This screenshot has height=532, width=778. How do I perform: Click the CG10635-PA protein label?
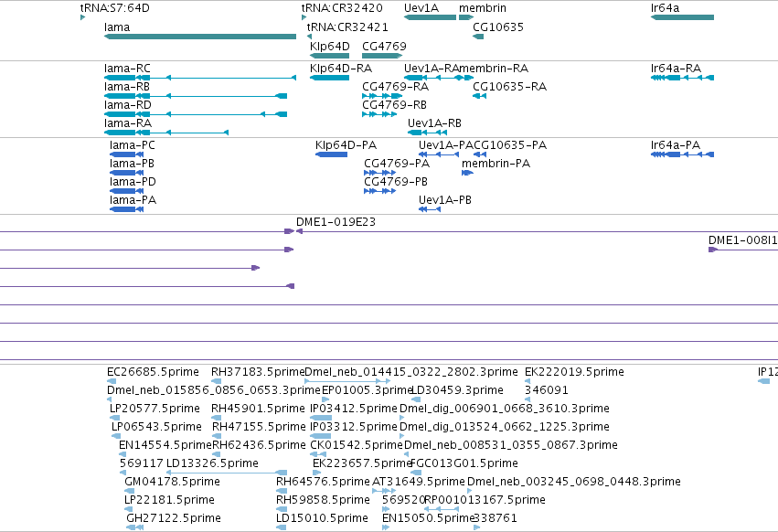point(510,145)
